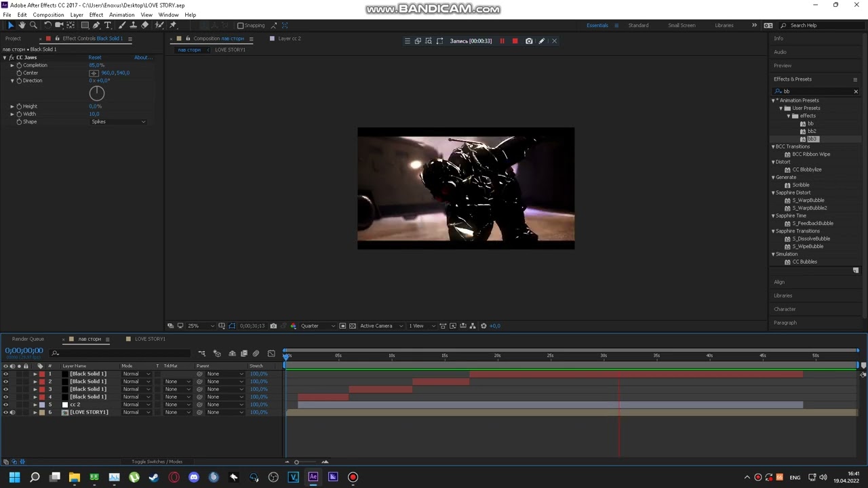Open the Animation menu
The width and height of the screenshot is (868, 488).
click(x=121, y=15)
